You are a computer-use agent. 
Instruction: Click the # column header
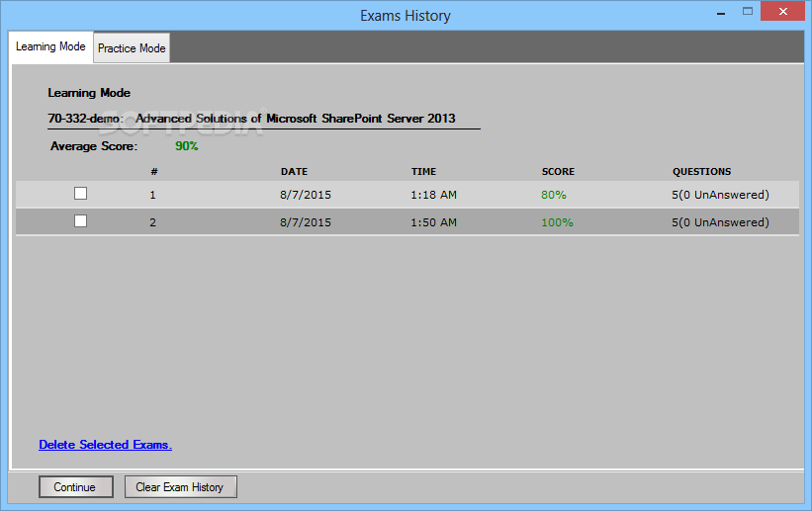tap(154, 172)
